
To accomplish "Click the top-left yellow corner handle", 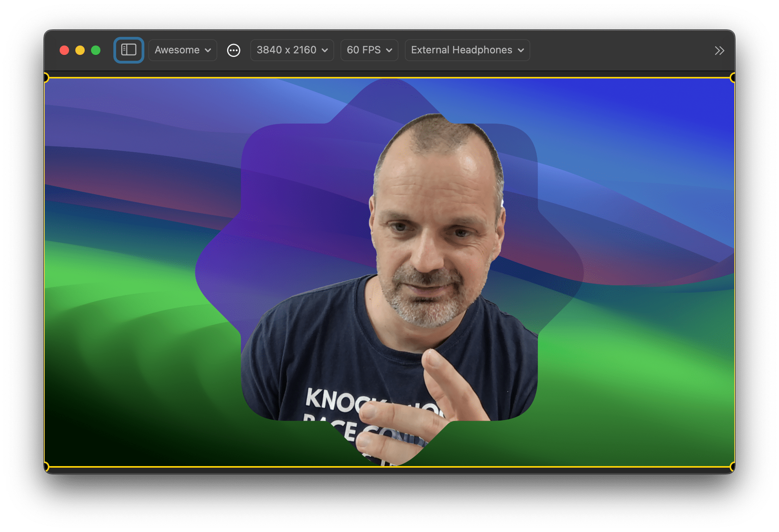I will [46, 78].
